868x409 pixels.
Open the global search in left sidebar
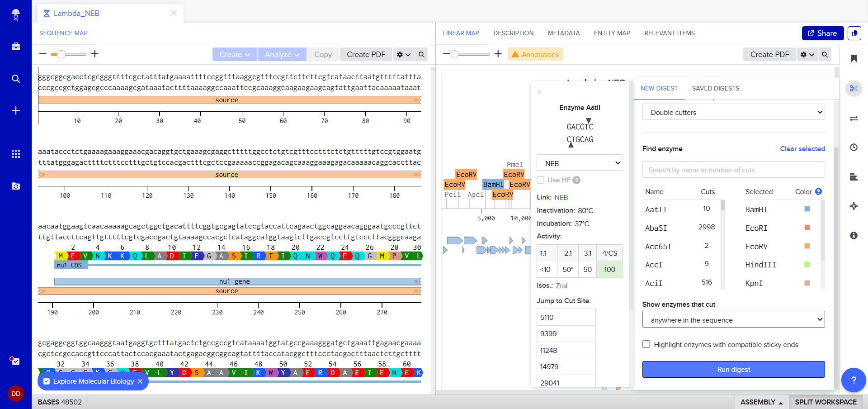coord(16,79)
